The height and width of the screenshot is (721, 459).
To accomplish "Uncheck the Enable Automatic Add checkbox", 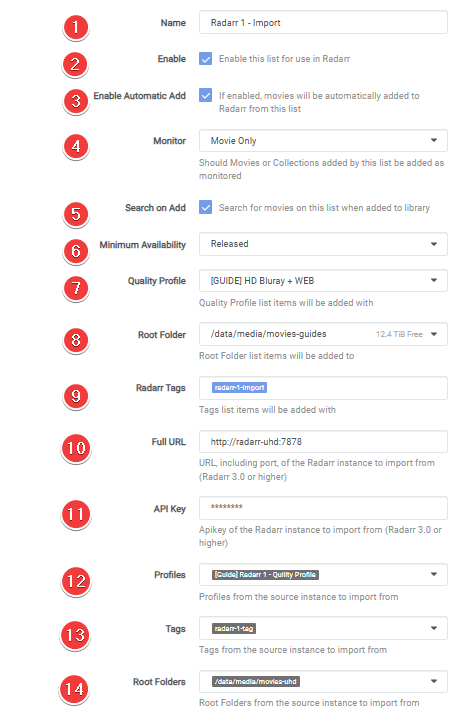I will pyautogui.click(x=206, y=95).
